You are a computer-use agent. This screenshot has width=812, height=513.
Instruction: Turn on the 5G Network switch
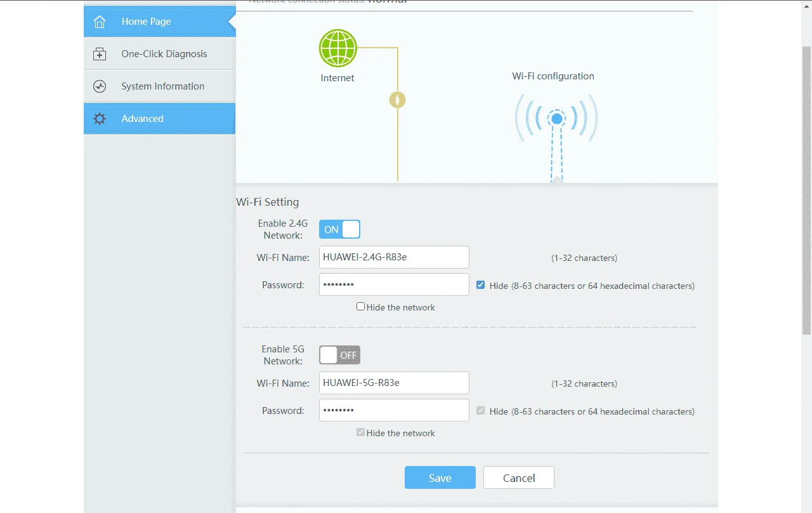coord(339,355)
